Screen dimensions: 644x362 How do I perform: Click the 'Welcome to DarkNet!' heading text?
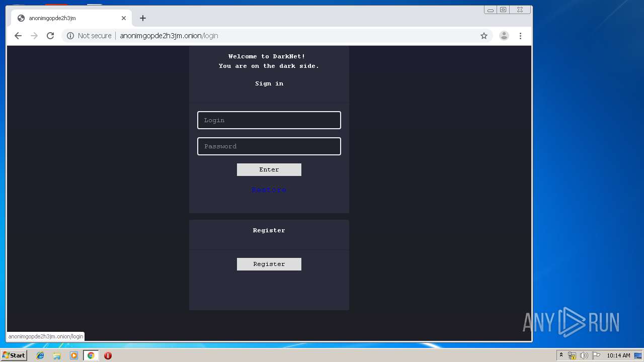[x=267, y=56]
